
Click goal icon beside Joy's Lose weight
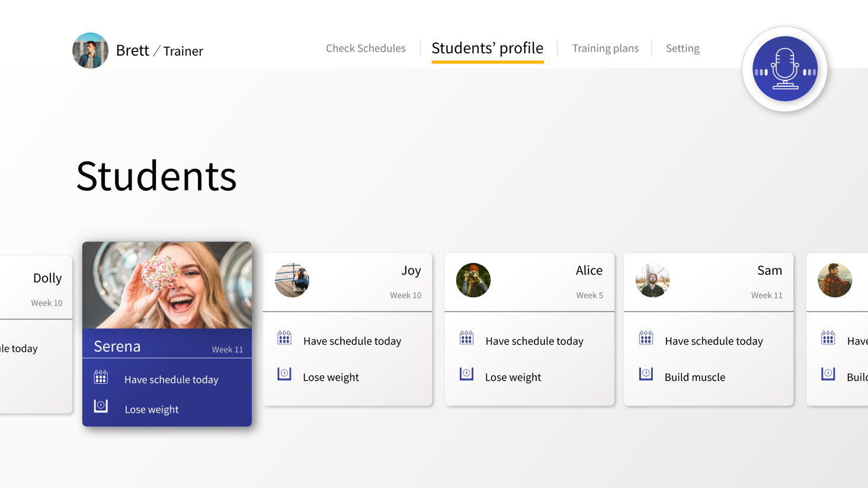(x=284, y=374)
